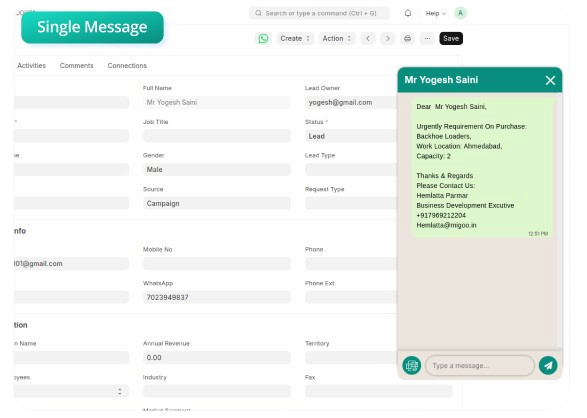This screenshot has height=418, width=587.
Task: Send the chat message
Action: pyautogui.click(x=548, y=365)
